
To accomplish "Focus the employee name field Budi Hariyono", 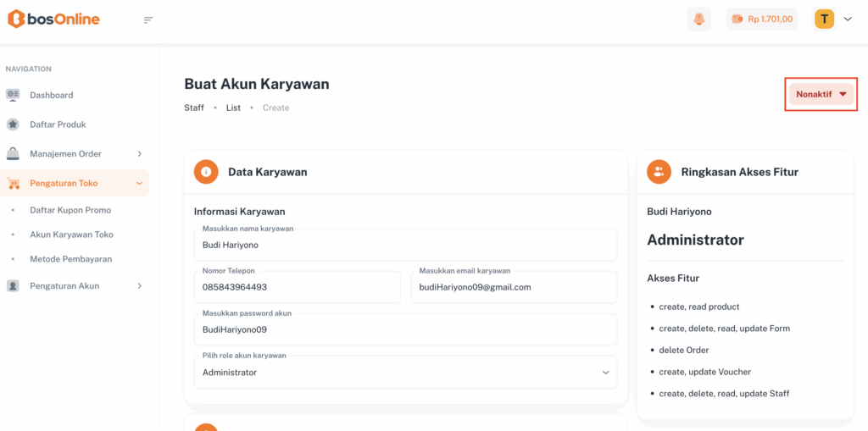I will tap(405, 246).
